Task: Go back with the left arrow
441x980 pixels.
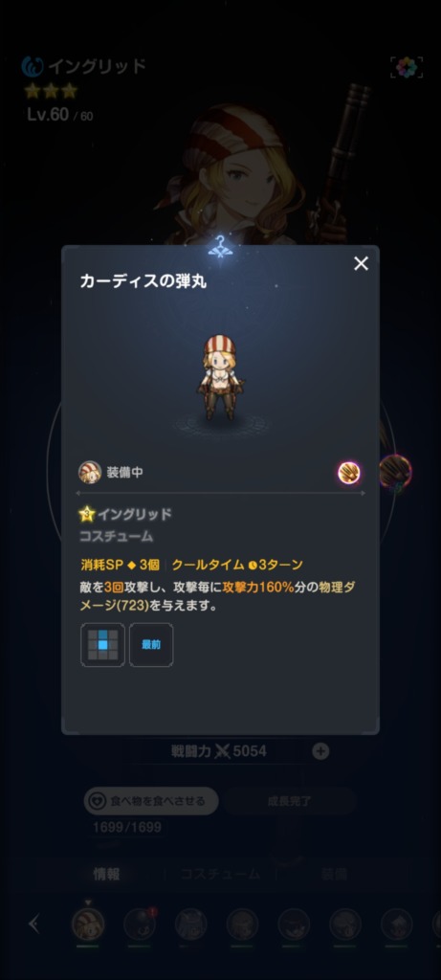Action: [x=34, y=924]
